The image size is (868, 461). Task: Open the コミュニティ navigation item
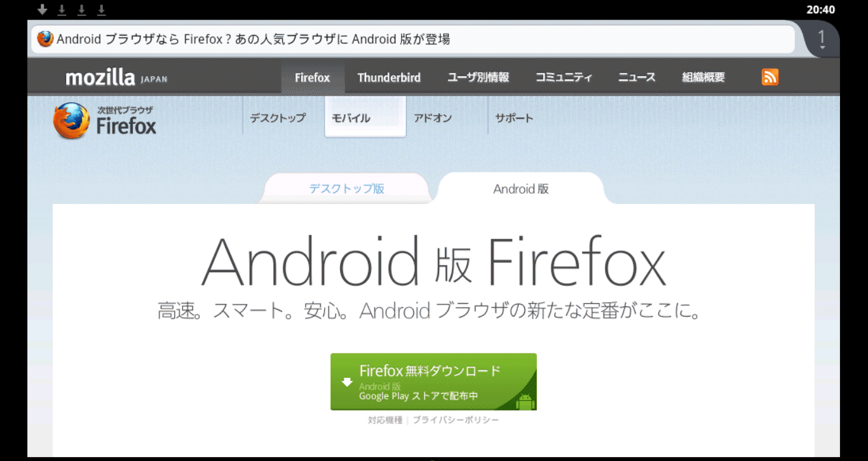pyautogui.click(x=564, y=78)
